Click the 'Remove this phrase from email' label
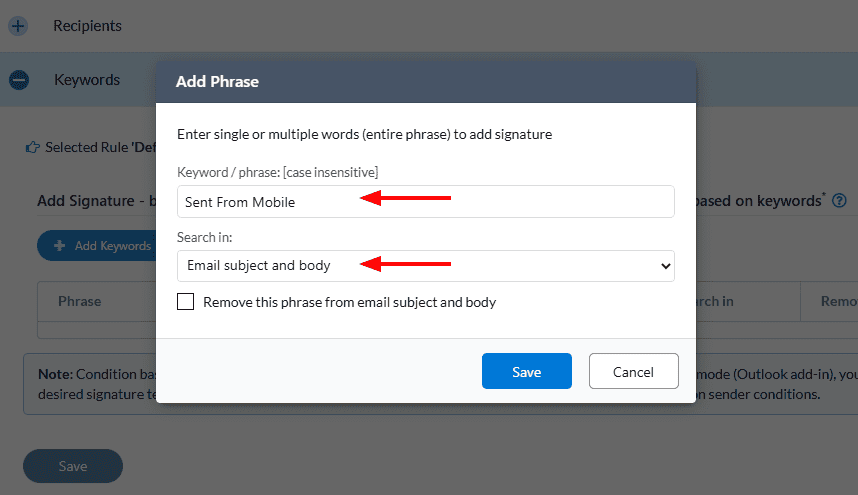The height and width of the screenshot is (495, 858). (349, 302)
